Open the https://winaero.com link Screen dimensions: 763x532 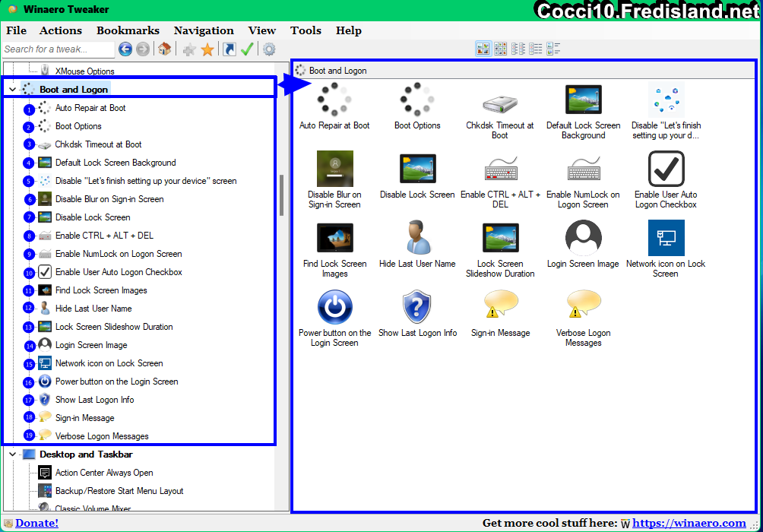tap(689, 523)
